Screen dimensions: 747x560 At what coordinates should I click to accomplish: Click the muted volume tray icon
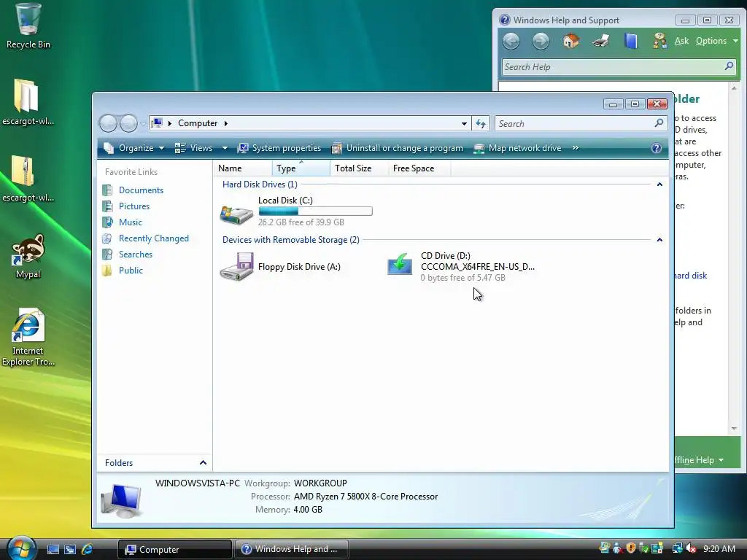click(691, 548)
